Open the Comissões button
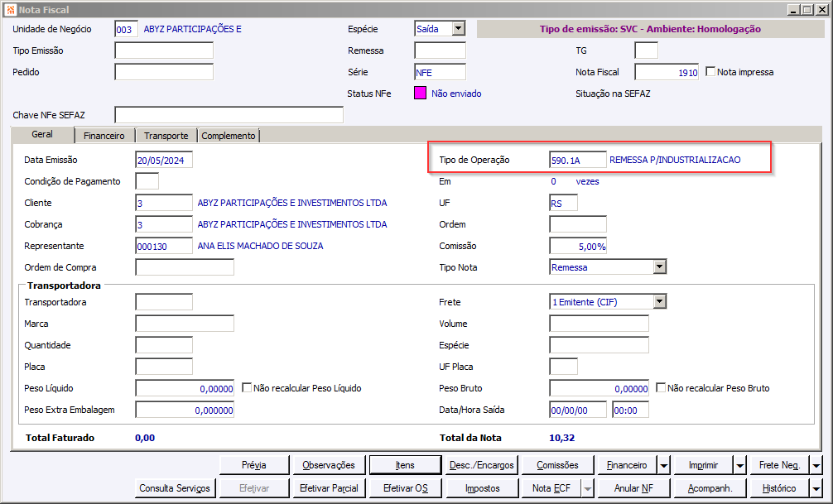This screenshot has height=504, width=833. 557,465
